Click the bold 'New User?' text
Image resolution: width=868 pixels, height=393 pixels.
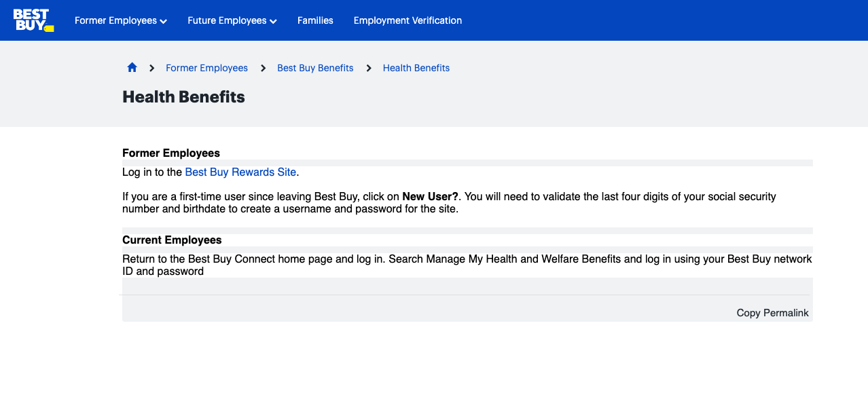point(431,196)
